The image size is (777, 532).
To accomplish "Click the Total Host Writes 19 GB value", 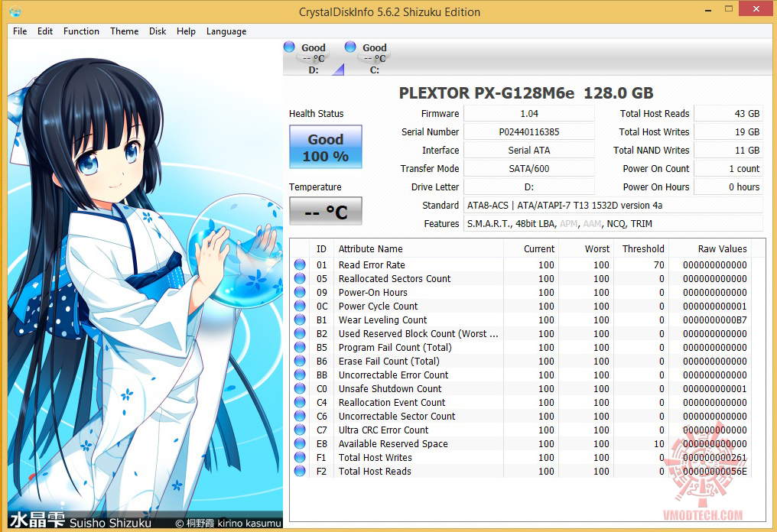I will 728,131.
